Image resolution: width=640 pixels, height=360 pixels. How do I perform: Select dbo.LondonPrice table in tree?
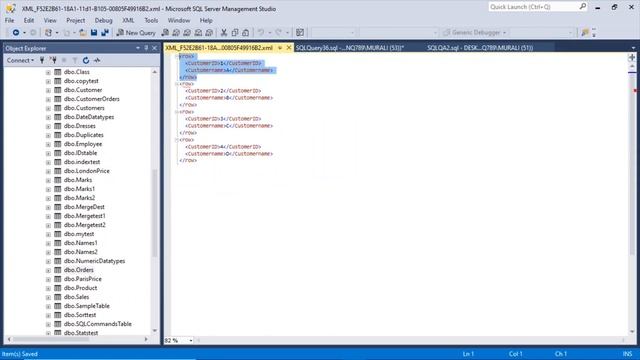[87, 171]
